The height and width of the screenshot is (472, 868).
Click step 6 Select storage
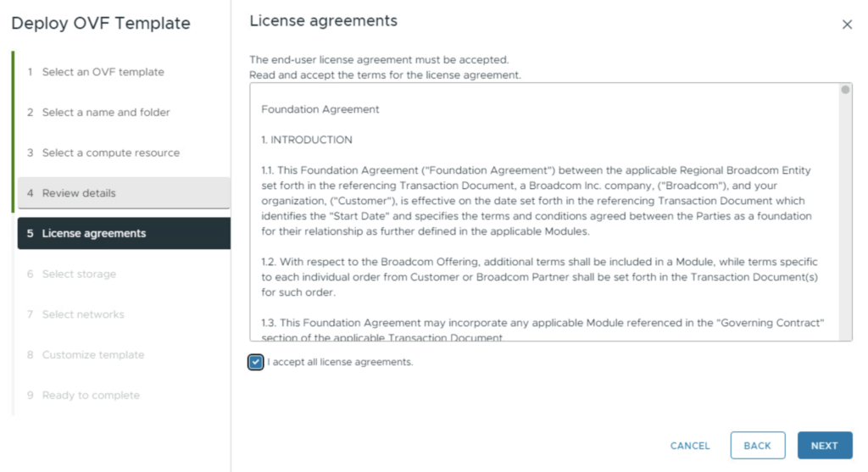(79, 274)
